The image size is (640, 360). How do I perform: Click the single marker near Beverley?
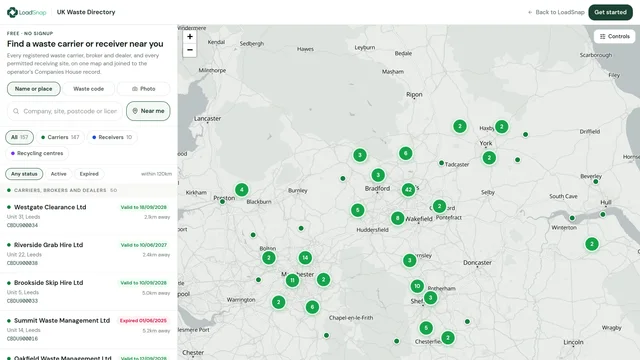coord(596,182)
